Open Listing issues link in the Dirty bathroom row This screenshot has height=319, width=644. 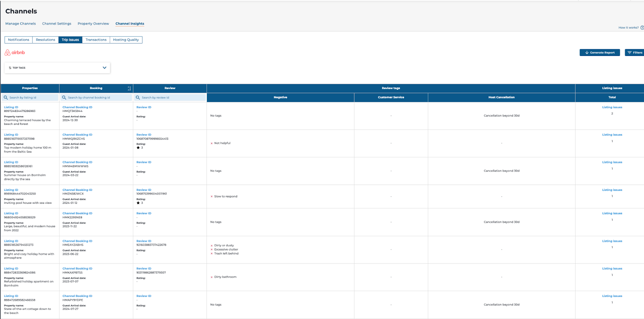[612, 269]
